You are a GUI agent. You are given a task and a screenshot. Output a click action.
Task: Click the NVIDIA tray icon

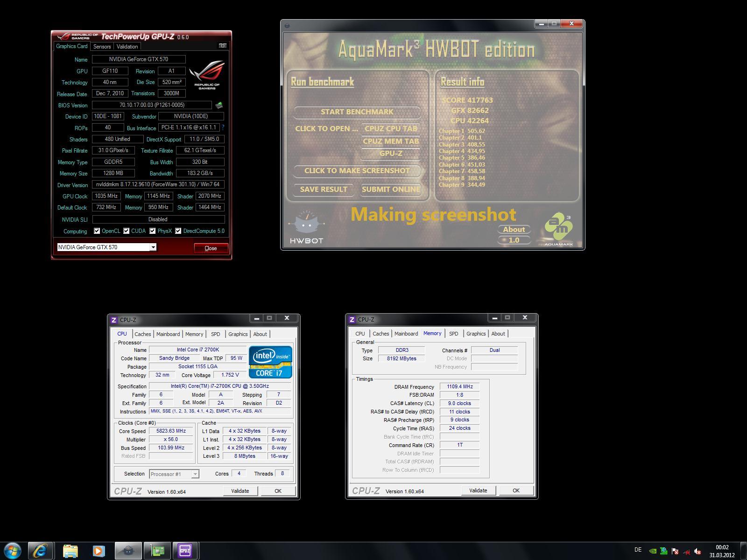pyautogui.click(x=652, y=551)
